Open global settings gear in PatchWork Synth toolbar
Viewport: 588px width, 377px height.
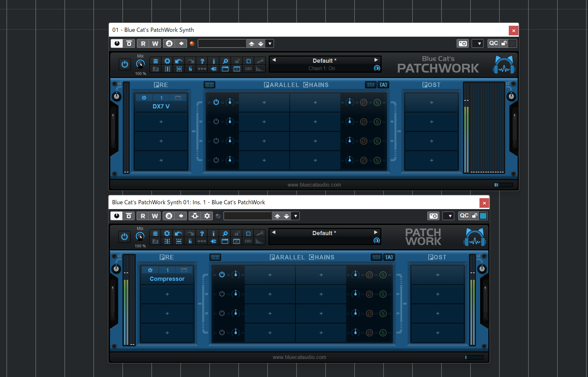(167, 61)
